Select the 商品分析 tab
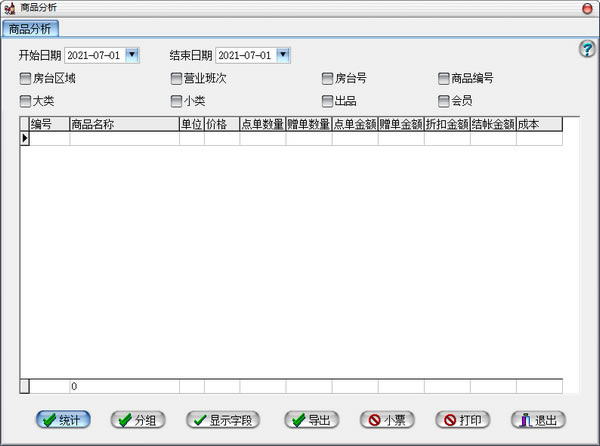Screen dimensions: 600x446 click(33, 29)
